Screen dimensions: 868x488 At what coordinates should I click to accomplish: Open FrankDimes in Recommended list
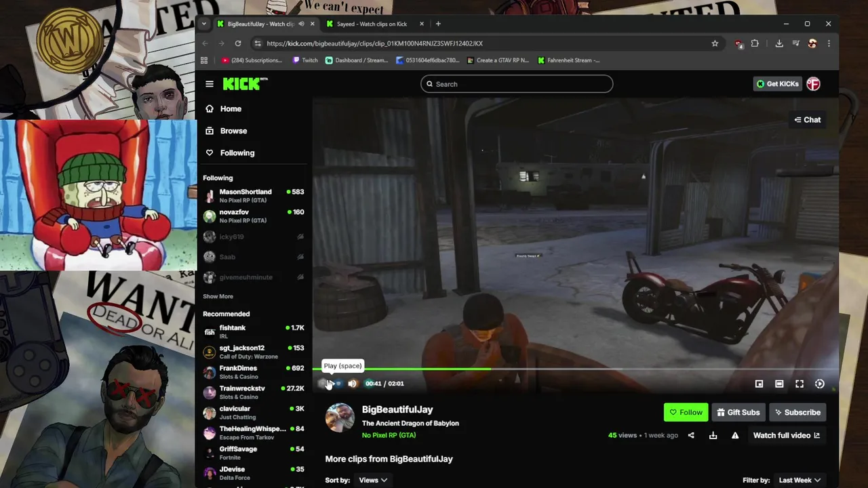click(x=254, y=372)
